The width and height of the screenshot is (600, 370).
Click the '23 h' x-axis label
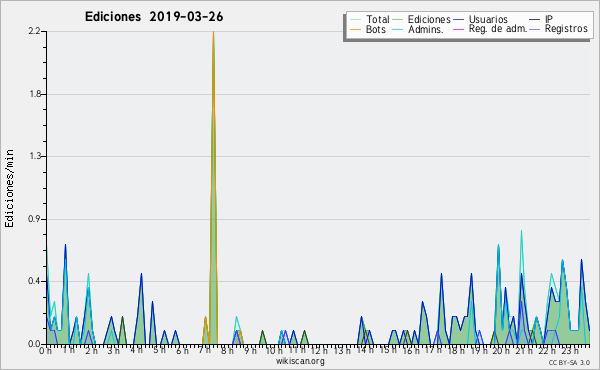click(569, 350)
